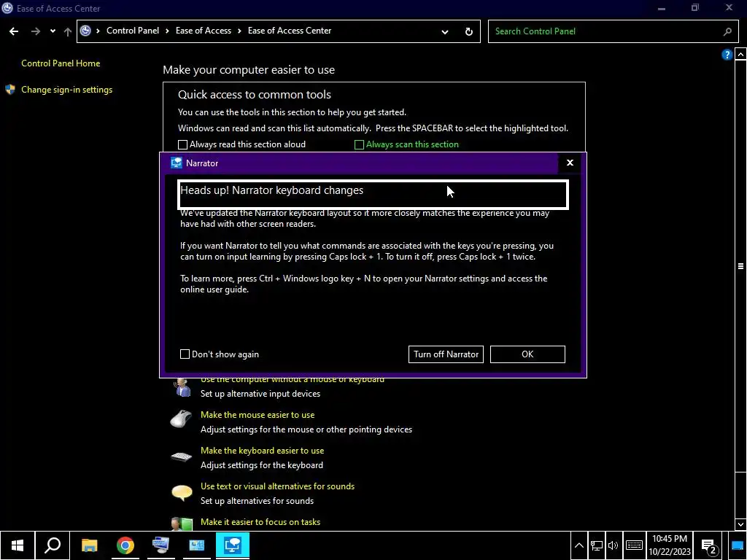The width and height of the screenshot is (747, 560).
Task: Click the back navigation arrow
Action: pyautogui.click(x=14, y=31)
